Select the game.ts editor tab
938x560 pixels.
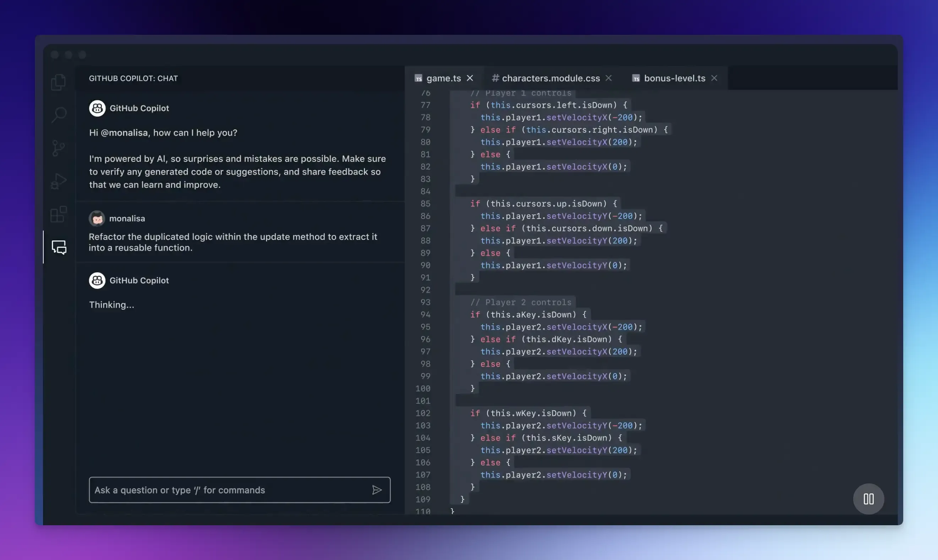pos(443,78)
